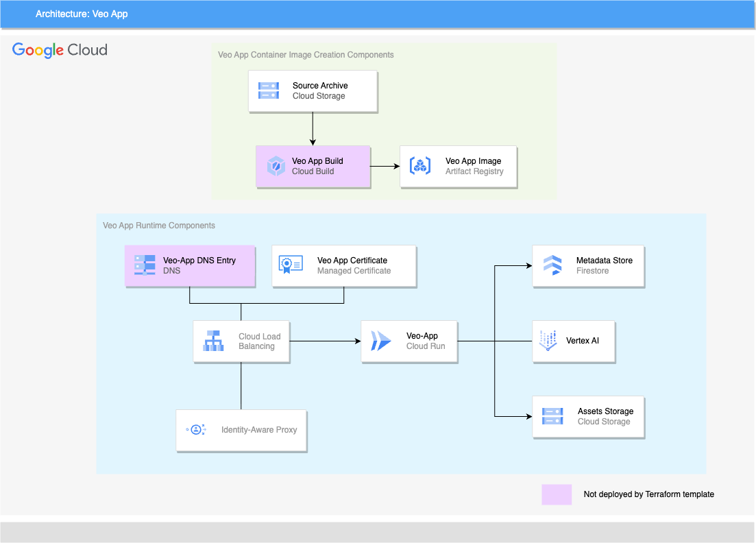Image resolution: width=756 pixels, height=543 pixels.
Task: Click the Architecture: Veo App title
Action: 82,14
